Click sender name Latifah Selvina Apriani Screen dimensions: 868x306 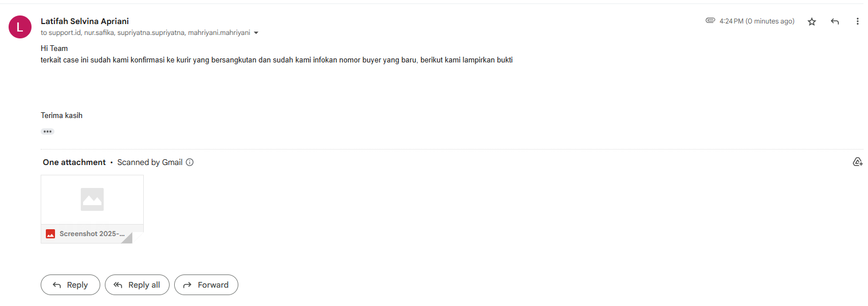85,21
